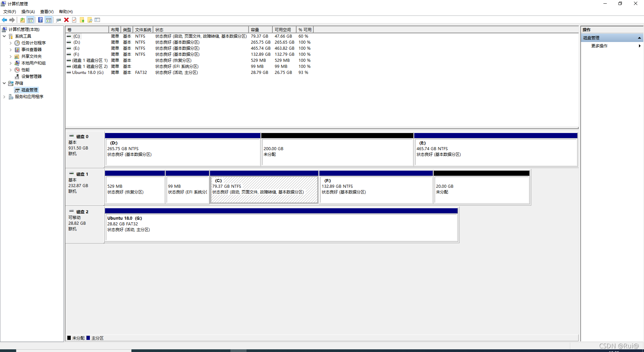Select the (D:) 265.75 GB NTFS partition block
The width and height of the screenshot is (644, 352).
point(183,149)
